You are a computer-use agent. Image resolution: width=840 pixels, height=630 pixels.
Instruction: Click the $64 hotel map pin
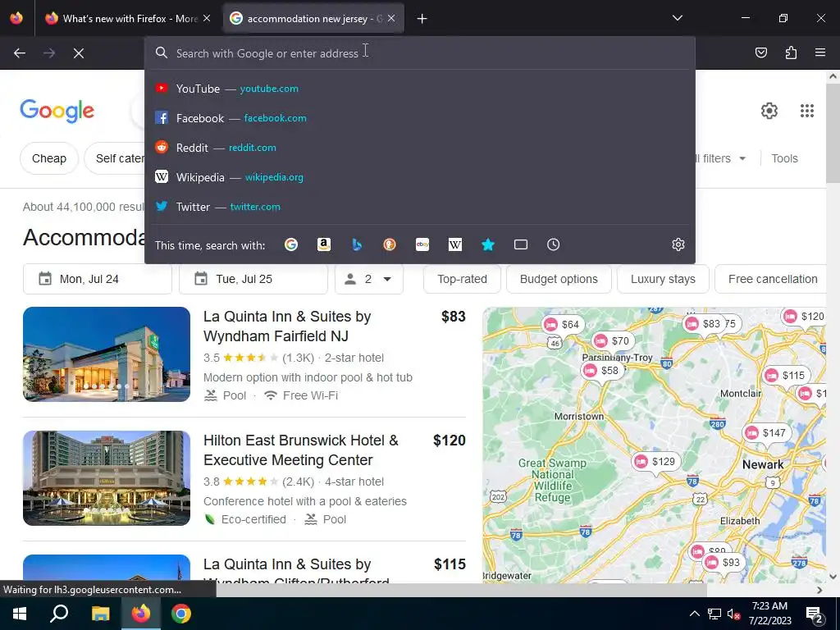pyautogui.click(x=563, y=325)
